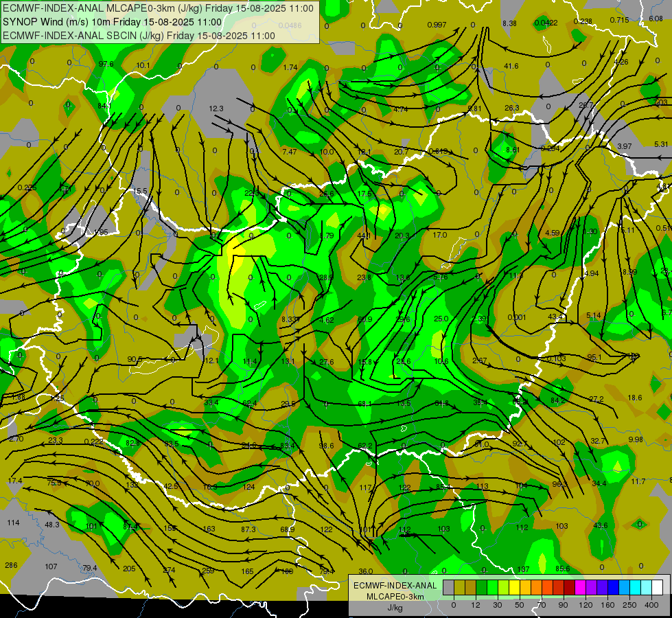
Task: Click the map value 9.98
Action: tap(636, 439)
